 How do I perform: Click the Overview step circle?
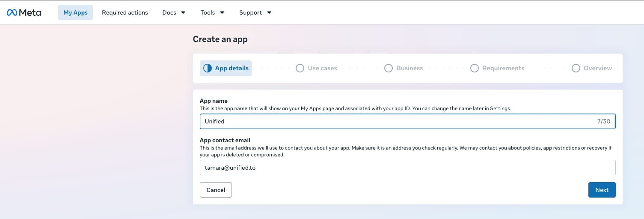click(x=576, y=68)
